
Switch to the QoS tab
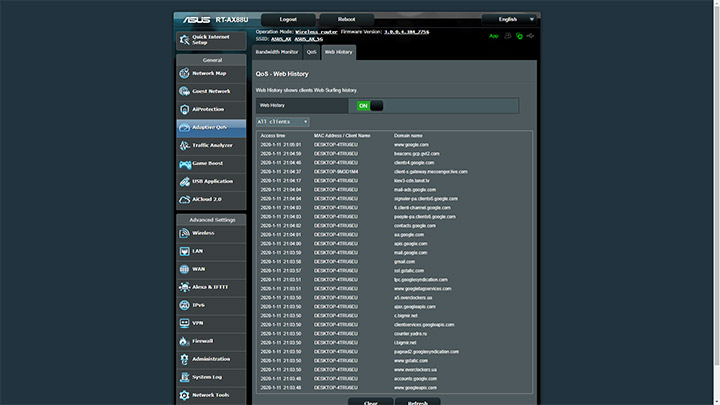coord(312,51)
